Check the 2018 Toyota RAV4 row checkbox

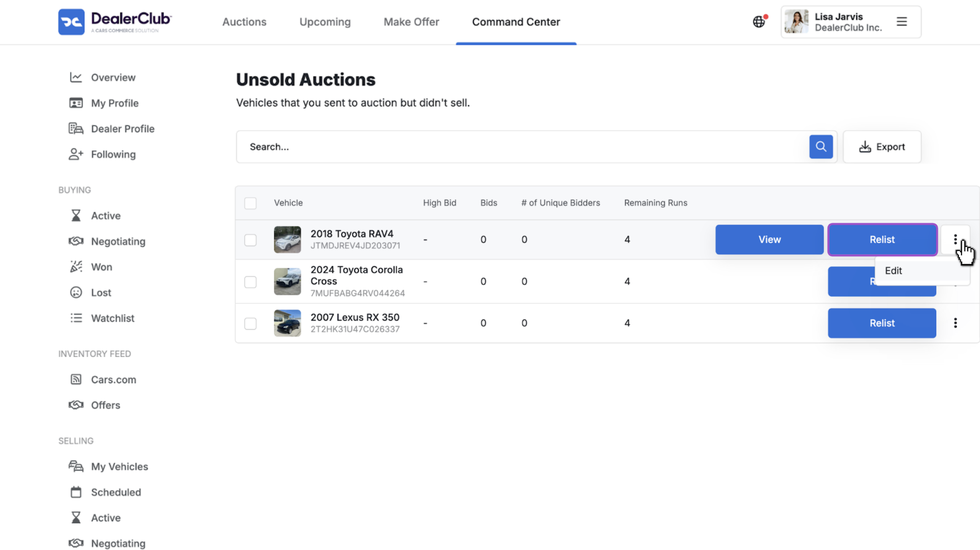pyautogui.click(x=250, y=240)
